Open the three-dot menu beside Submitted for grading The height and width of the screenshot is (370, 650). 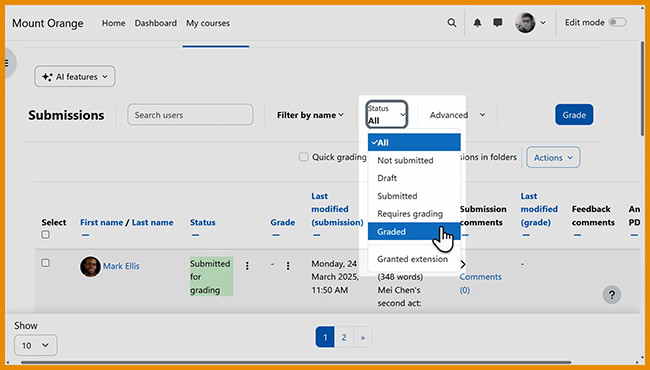[x=247, y=266]
